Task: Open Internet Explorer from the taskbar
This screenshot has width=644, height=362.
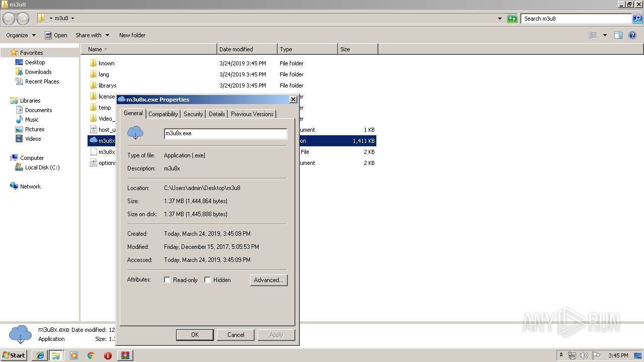Action: [x=40, y=355]
